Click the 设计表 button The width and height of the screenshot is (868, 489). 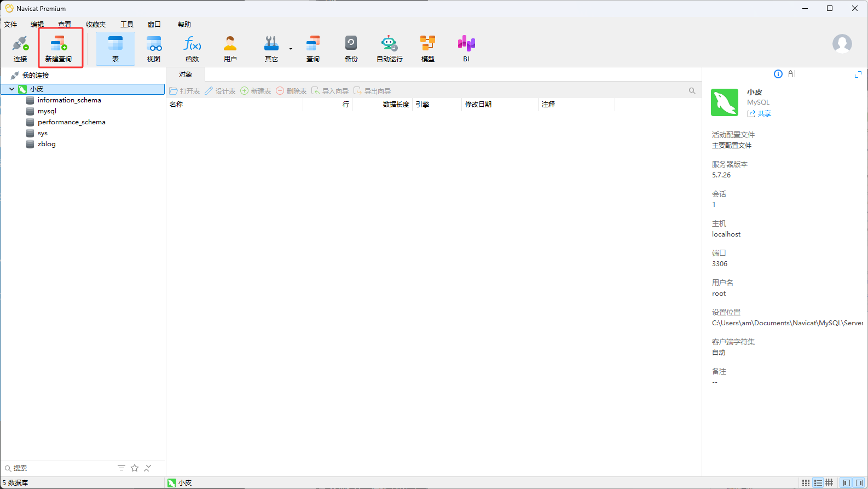(x=220, y=91)
